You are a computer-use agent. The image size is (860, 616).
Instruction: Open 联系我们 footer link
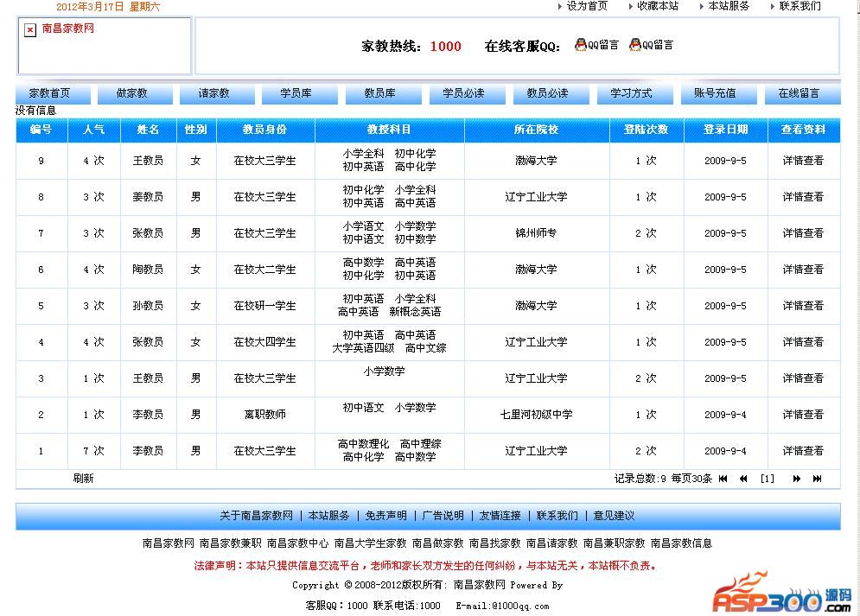557,516
